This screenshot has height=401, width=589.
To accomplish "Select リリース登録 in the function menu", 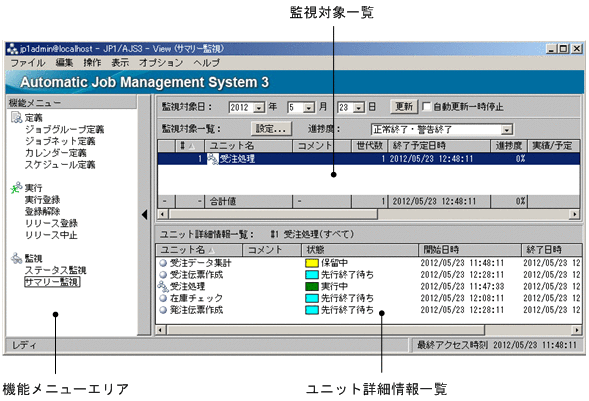I will (x=51, y=223).
